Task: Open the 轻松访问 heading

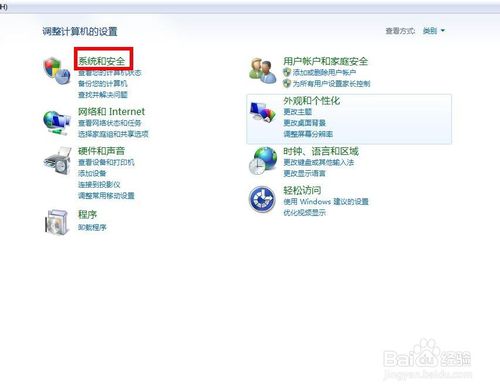Action: [302, 190]
